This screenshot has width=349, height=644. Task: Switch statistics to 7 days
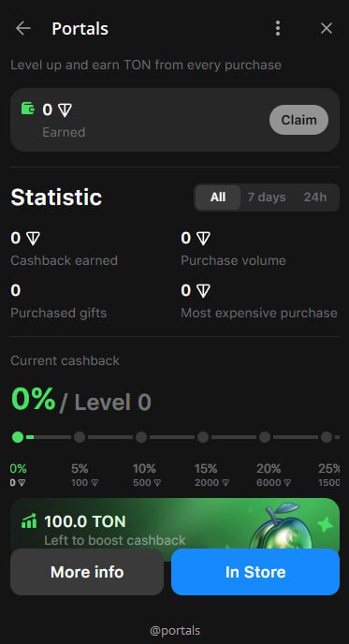pos(267,198)
